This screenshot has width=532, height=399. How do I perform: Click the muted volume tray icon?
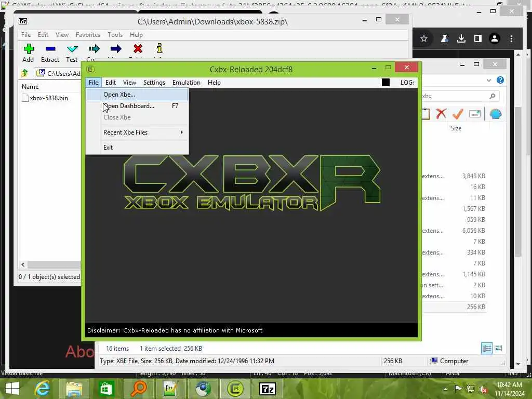click(x=483, y=389)
